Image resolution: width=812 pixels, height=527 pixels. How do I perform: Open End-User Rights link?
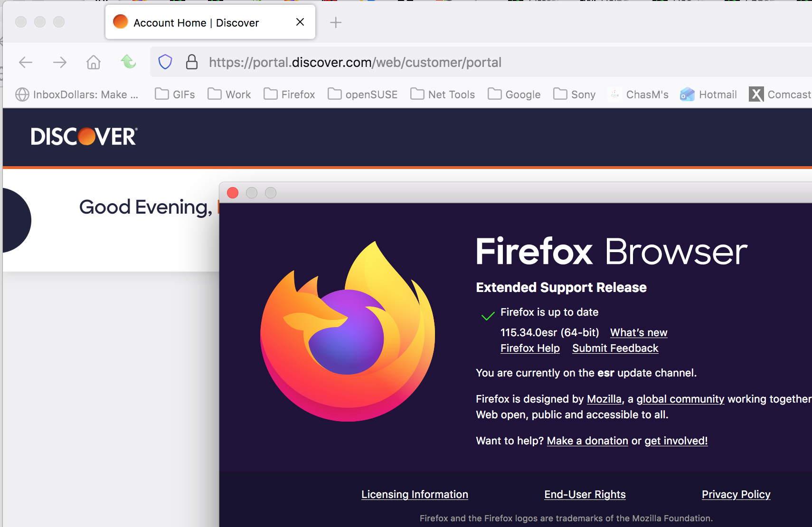pos(585,494)
